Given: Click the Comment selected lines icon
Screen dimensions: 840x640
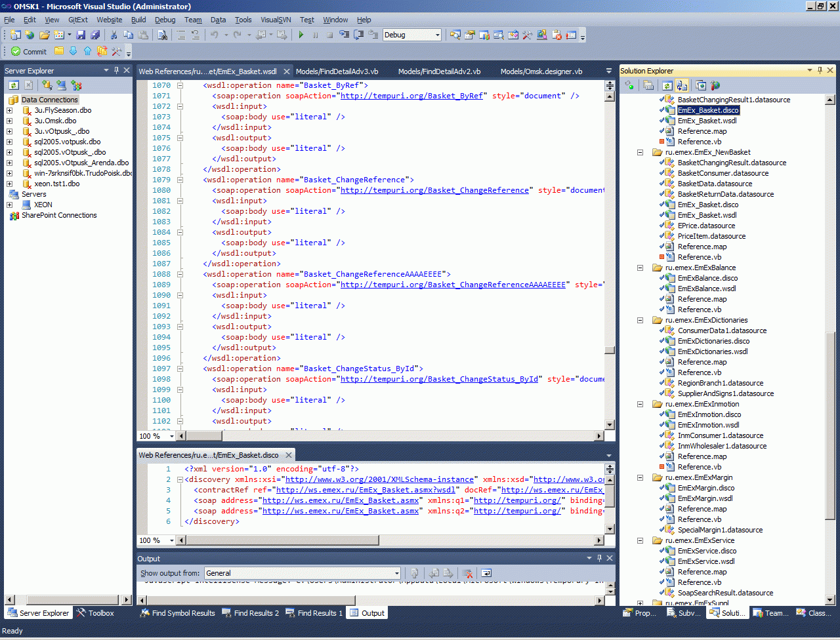Looking at the screenshot, I should point(181,35).
